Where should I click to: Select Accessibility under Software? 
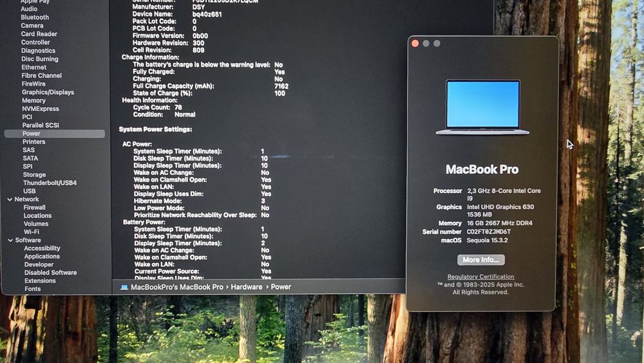coord(42,248)
